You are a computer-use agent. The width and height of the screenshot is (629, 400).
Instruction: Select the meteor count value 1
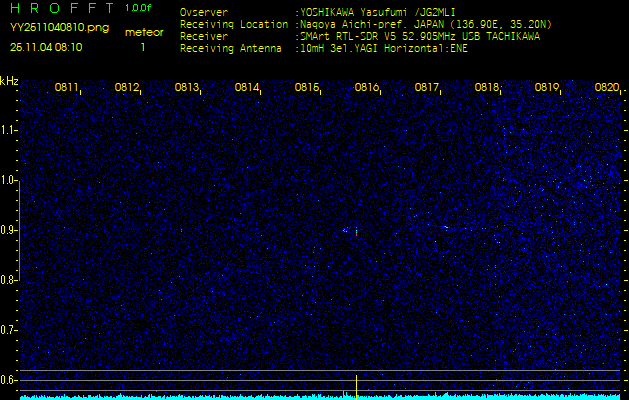pyautogui.click(x=142, y=47)
